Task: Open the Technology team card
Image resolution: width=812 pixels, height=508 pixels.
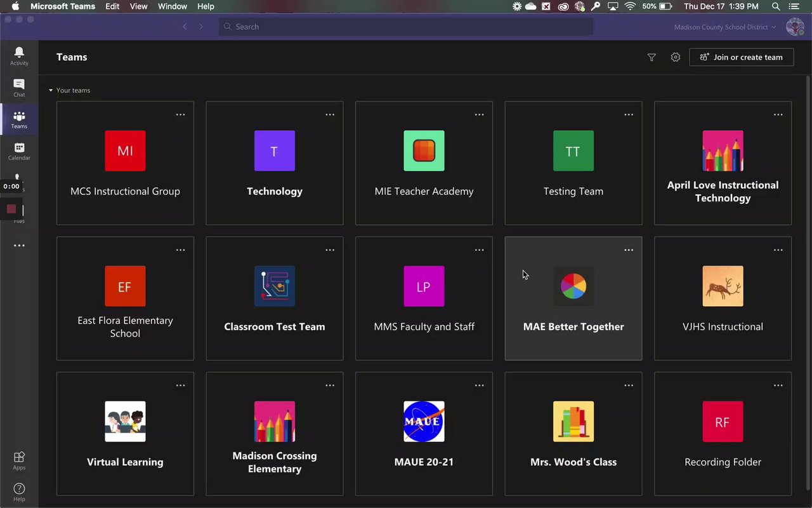Action: (x=275, y=163)
